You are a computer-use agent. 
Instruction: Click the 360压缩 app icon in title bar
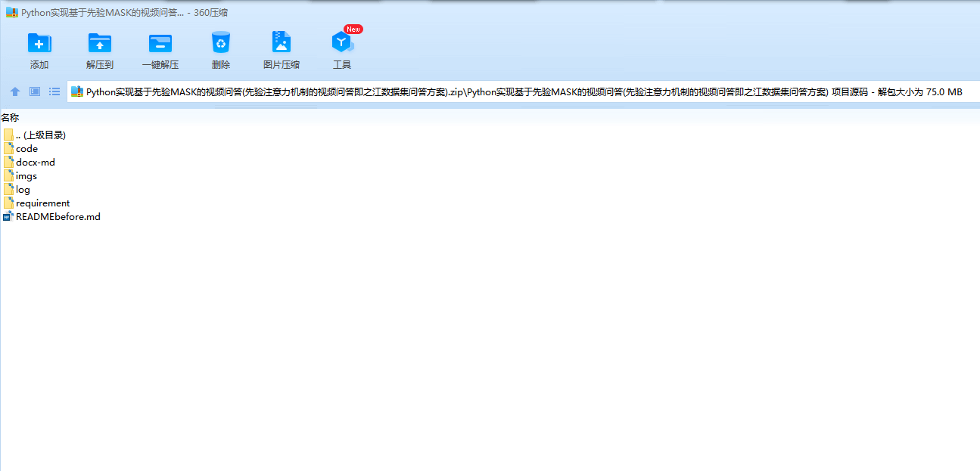[x=12, y=12]
